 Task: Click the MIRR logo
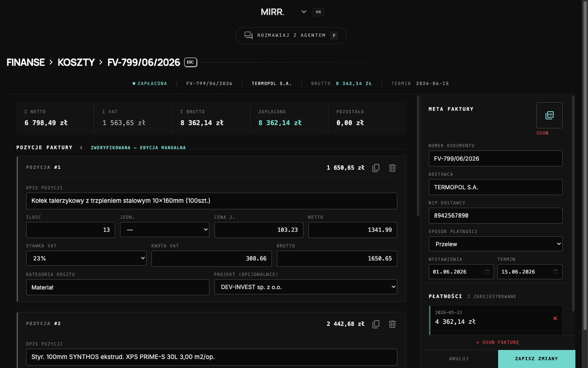coord(273,12)
